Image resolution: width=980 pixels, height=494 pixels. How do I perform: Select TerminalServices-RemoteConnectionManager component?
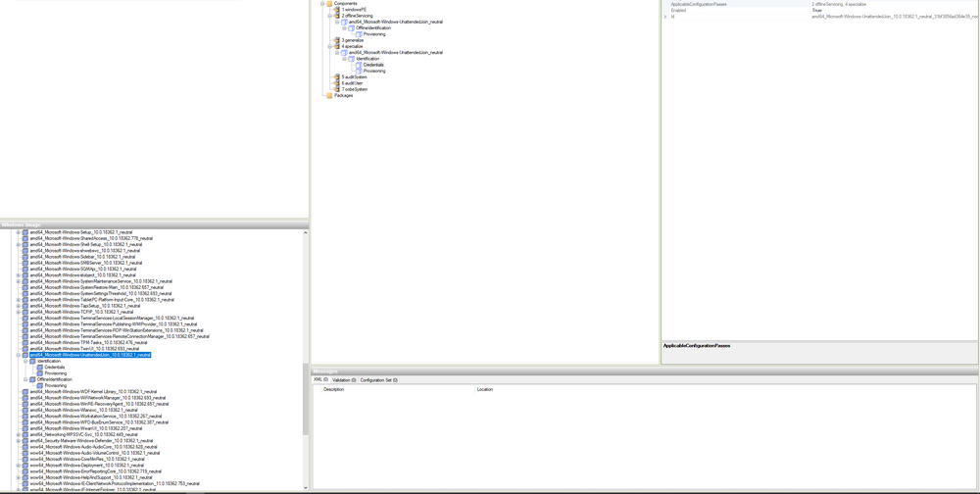coord(120,336)
